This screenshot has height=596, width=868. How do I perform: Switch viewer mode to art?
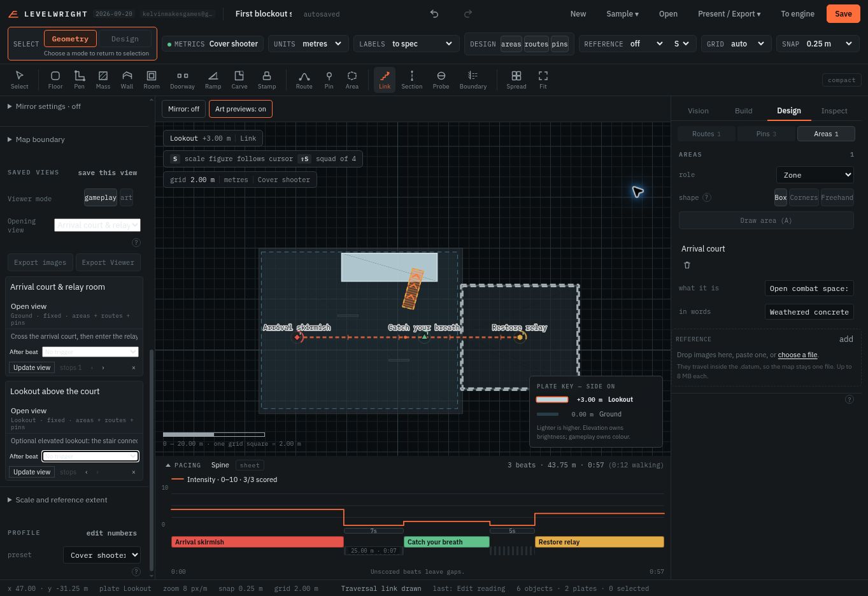pos(126,198)
